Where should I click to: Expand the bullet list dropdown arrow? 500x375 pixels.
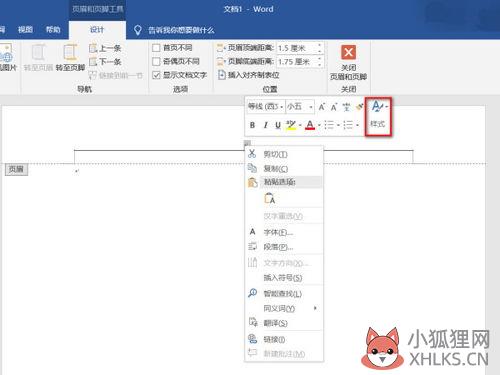(338, 125)
